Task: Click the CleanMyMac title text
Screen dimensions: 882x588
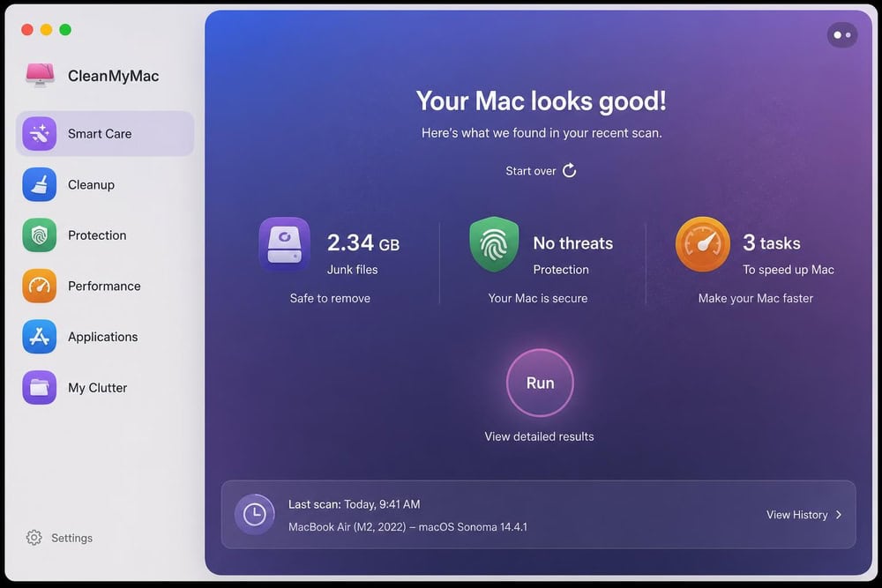Action: 113,76
